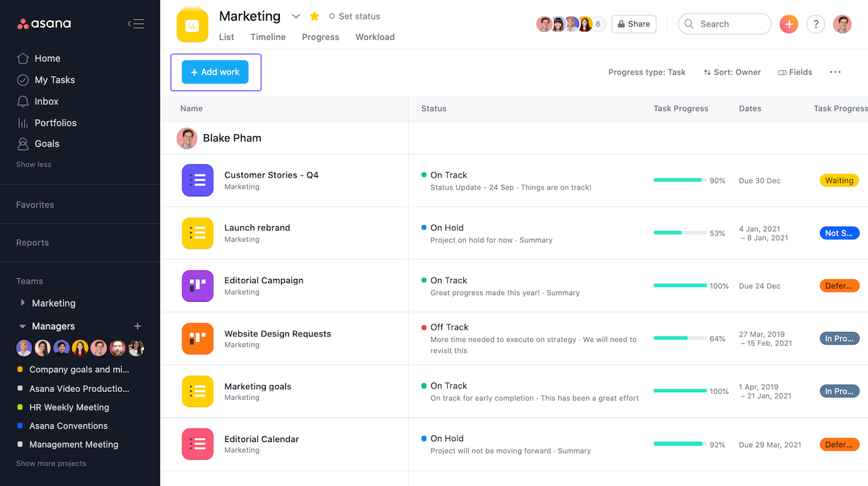Click the Share button
The width and height of the screenshot is (868, 486).
(x=634, y=24)
